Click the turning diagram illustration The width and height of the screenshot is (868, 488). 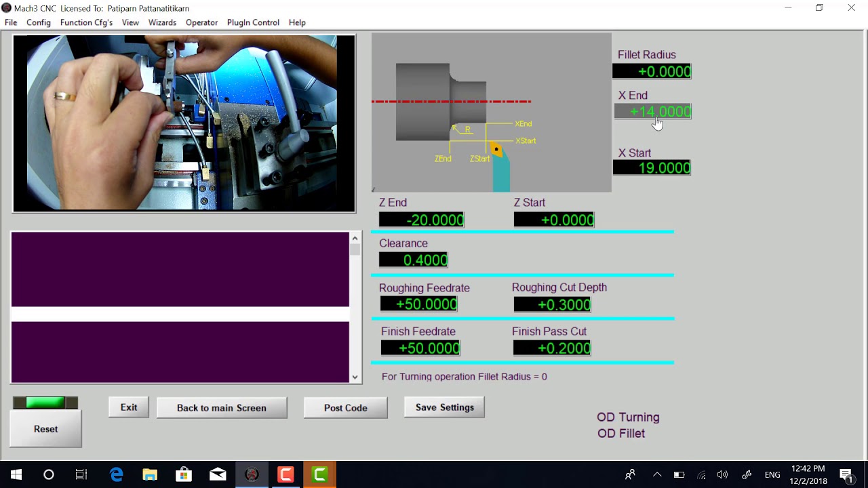492,113
